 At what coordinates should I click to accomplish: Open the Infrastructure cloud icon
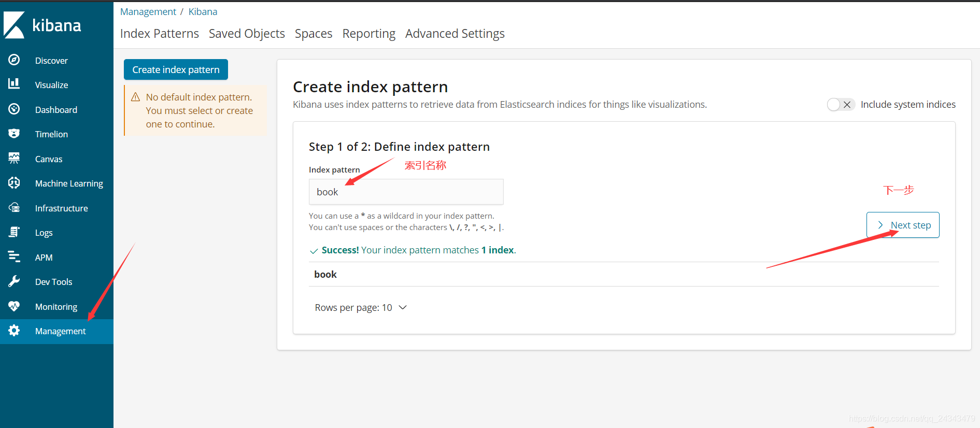[x=14, y=208]
